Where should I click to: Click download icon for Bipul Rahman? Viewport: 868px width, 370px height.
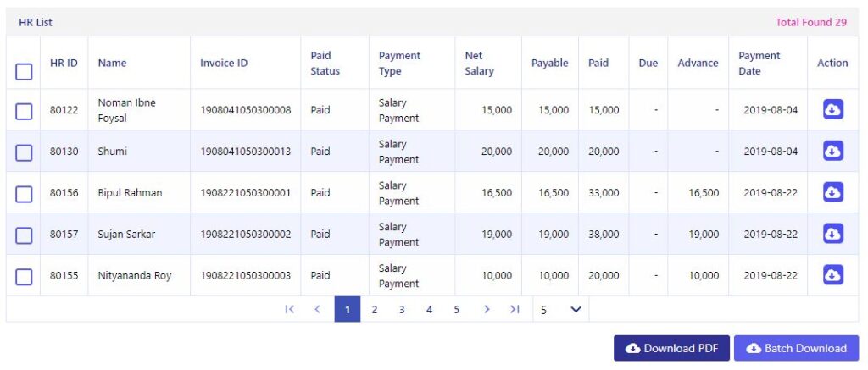pyautogui.click(x=832, y=192)
